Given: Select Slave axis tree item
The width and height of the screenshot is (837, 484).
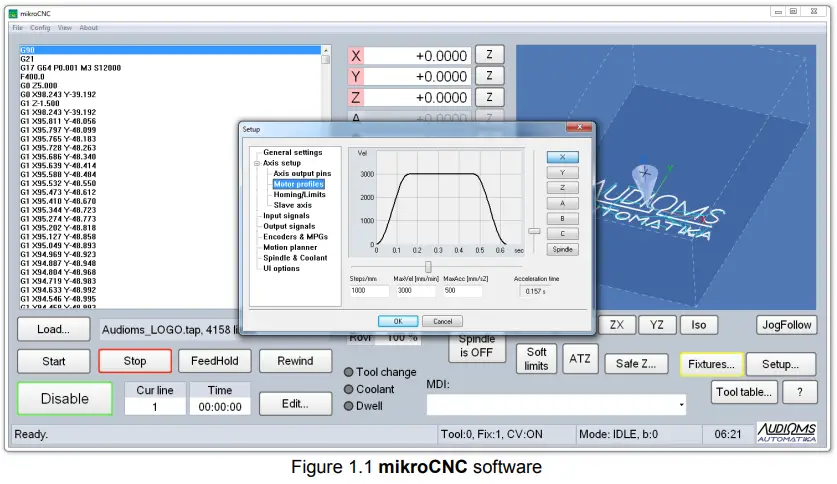Looking at the screenshot, I should (x=293, y=205).
